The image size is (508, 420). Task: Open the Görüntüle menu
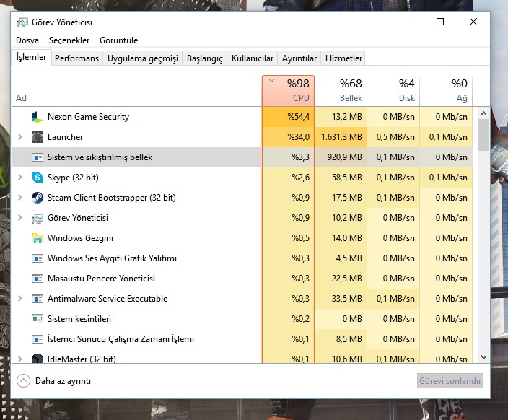[118, 40]
